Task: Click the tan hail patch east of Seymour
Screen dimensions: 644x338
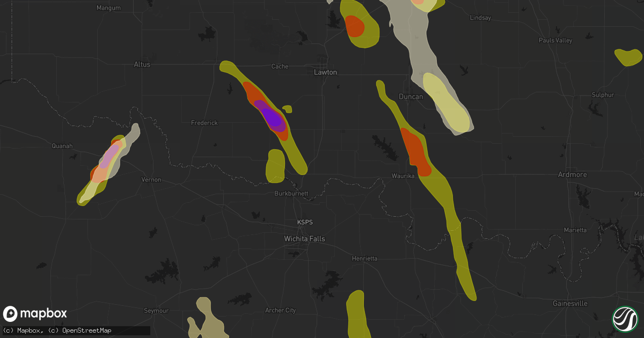Action: click(208, 318)
